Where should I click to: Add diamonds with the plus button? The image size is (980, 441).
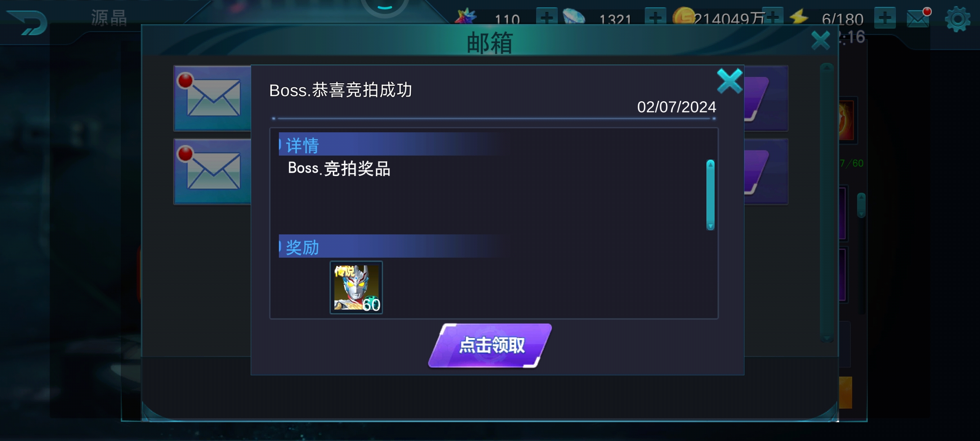pos(655,18)
